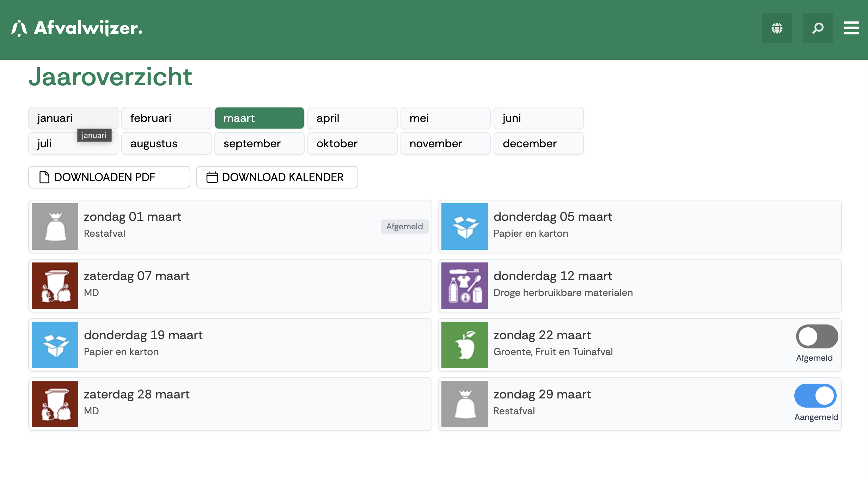Click the Afgemeld badge on the 01 maart card
The width and height of the screenshot is (868, 477).
tap(404, 227)
